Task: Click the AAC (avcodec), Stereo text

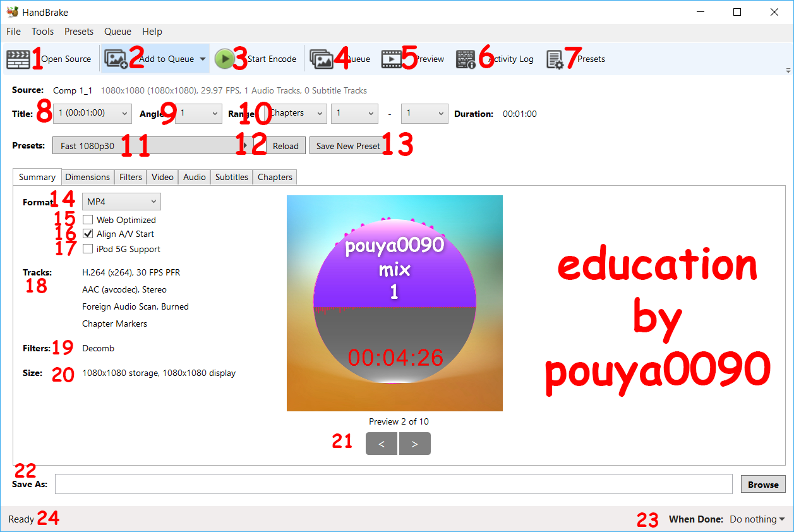Action: tap(124, 289)
